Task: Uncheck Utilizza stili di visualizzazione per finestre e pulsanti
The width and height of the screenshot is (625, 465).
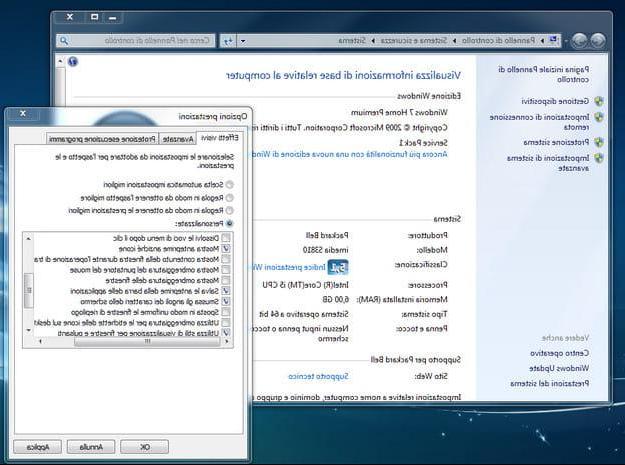Action: click(x=226, y=333)
